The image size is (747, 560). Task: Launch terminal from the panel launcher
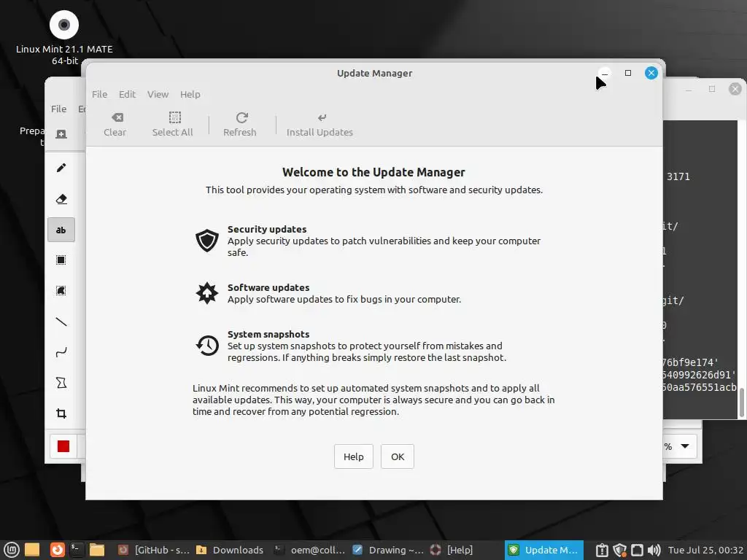[77, 550]
